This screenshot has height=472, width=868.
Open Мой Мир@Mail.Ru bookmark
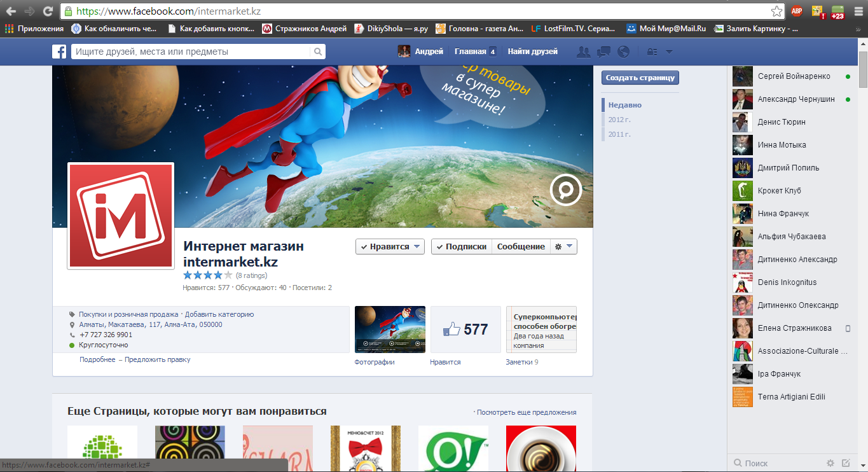[x=666, y=28]
